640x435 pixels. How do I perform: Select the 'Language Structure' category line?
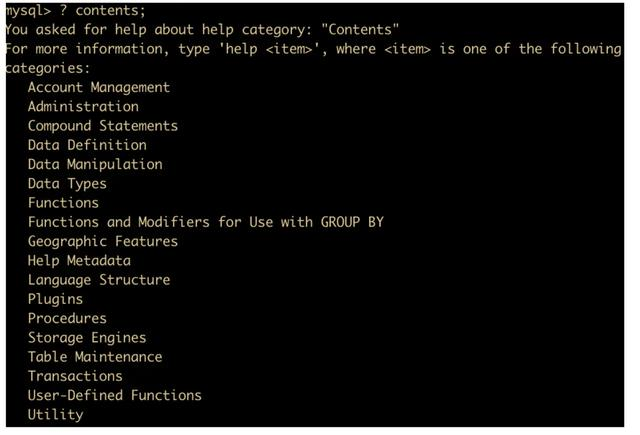coord(99,280)
